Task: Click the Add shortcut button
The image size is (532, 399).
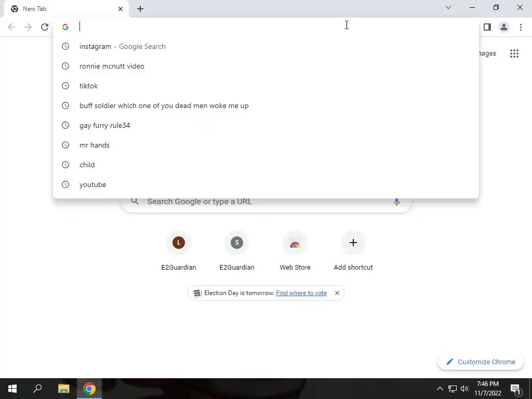Action: pos(353,250)
